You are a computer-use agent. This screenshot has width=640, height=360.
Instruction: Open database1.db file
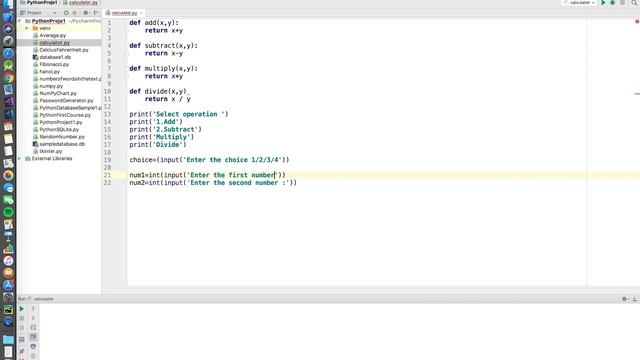(55, 57)
